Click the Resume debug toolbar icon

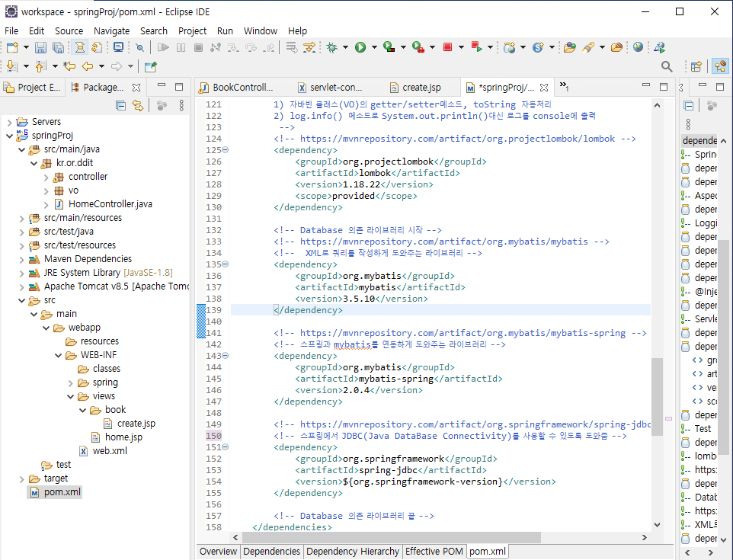click(x=163, y=47)
